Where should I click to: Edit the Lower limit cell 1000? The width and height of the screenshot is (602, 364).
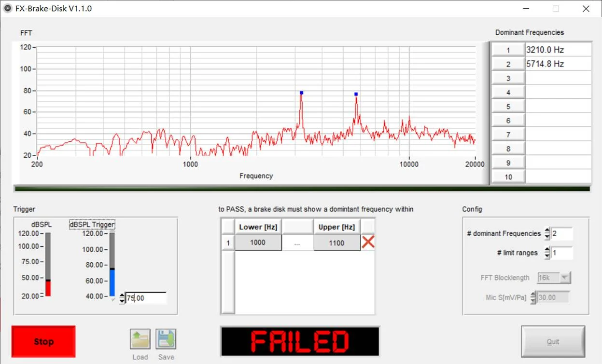pyautogui.click(x=258, y=243)
